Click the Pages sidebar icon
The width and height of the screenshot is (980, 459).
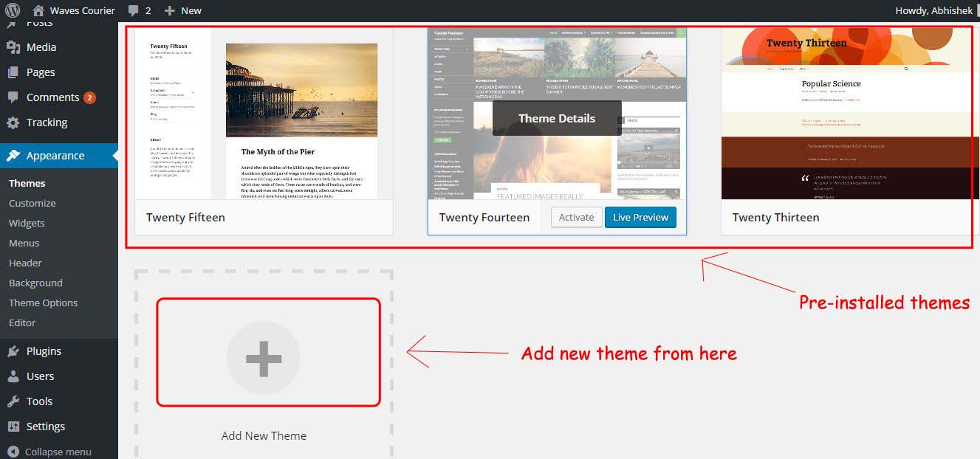coord(13,72)
